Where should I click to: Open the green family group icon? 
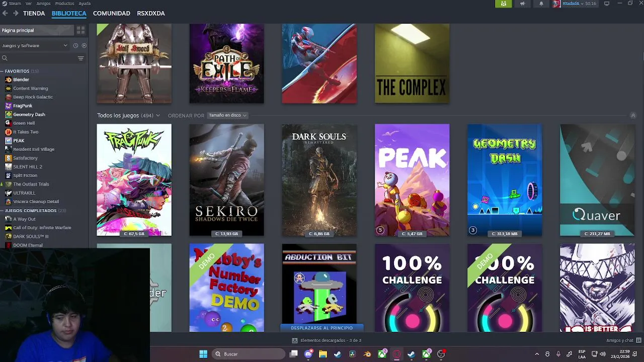[503, 4]
